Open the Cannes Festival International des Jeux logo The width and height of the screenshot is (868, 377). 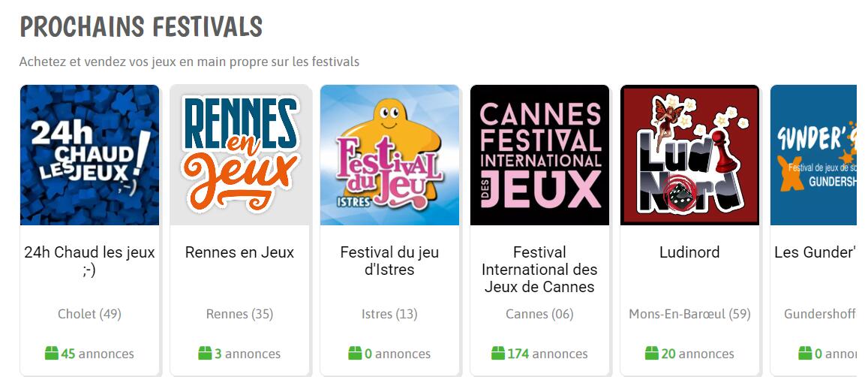pos(539,155)
